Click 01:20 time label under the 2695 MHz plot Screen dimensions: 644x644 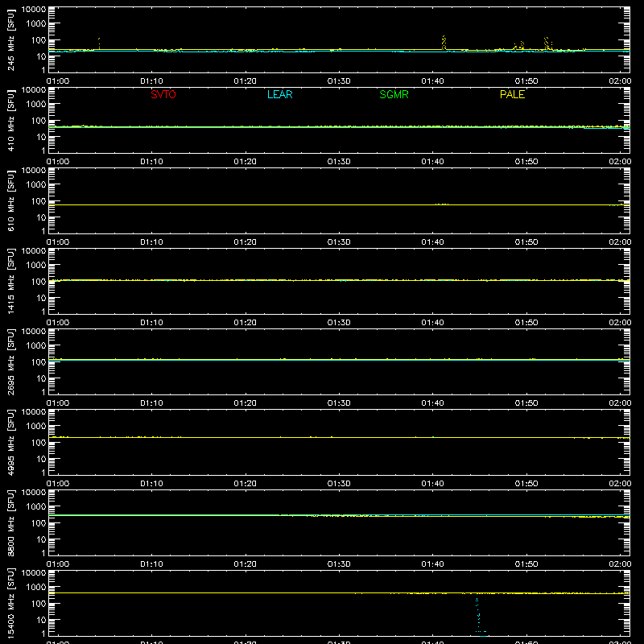[246, 403]
